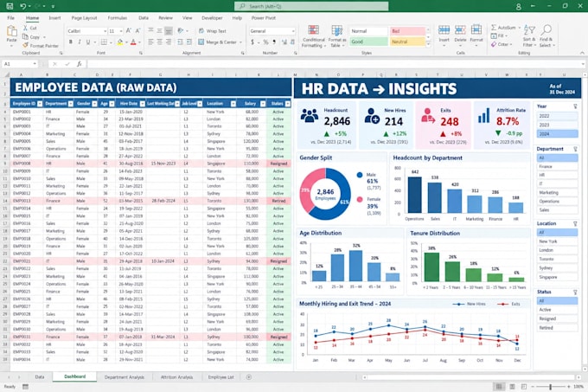
Task: Switch to the Formulas tab
Action: pyautogui.click(x=118, y=18)
